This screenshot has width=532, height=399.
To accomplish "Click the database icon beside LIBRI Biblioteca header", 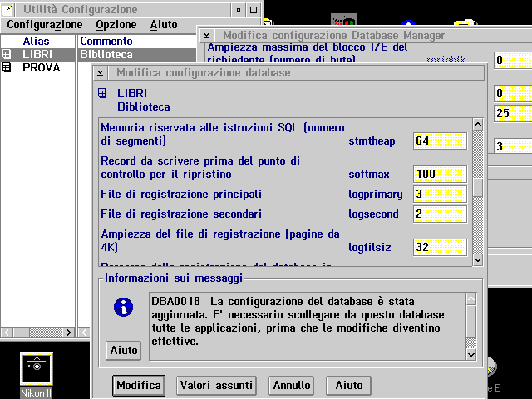I will click(x=102, y=93).
